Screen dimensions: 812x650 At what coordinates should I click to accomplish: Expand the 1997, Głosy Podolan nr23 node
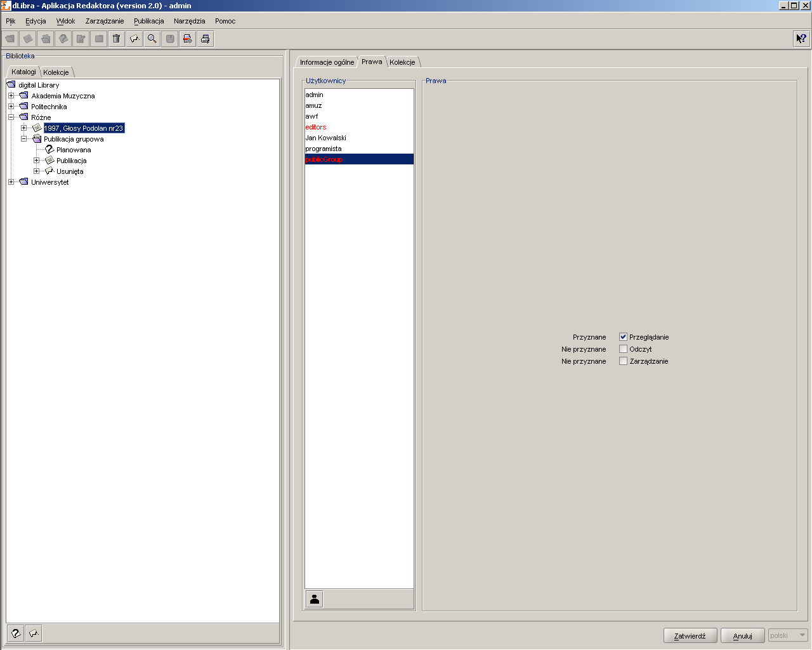(x=23, y=128)
